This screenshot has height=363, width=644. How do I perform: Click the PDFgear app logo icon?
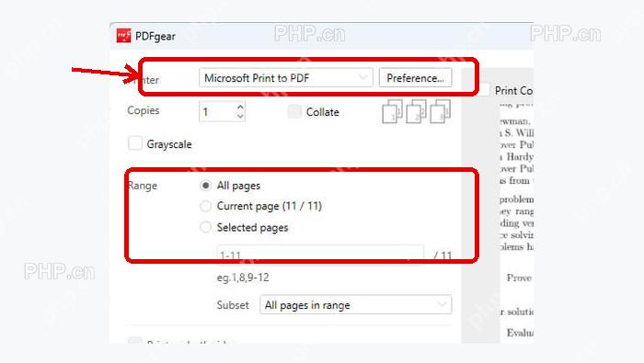(123, 36)
